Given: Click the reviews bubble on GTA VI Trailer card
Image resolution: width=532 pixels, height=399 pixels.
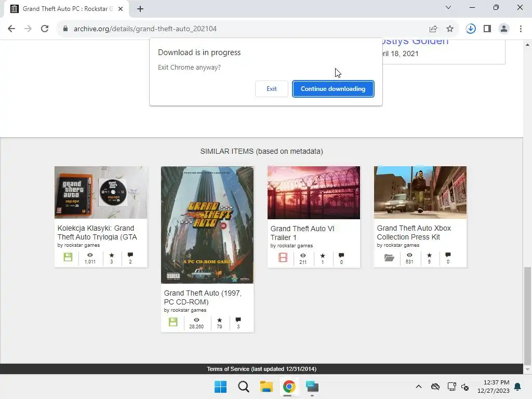Looking at the screenshot, I should (341, 256).
